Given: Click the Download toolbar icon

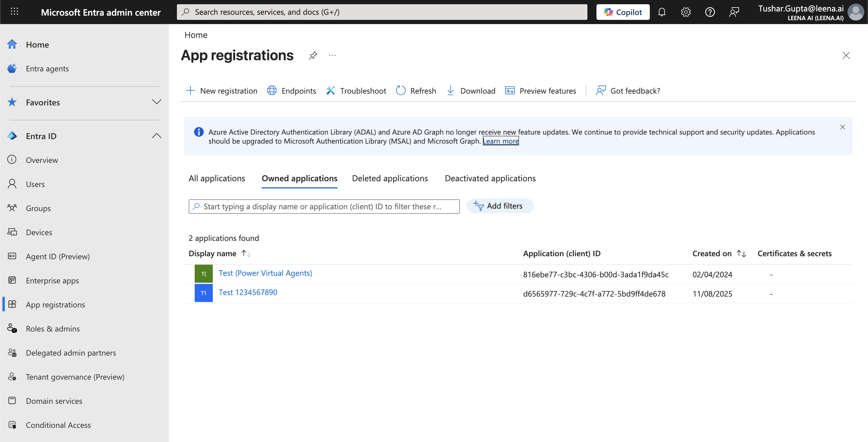Looking at the screenshot, I should point(450,91).
